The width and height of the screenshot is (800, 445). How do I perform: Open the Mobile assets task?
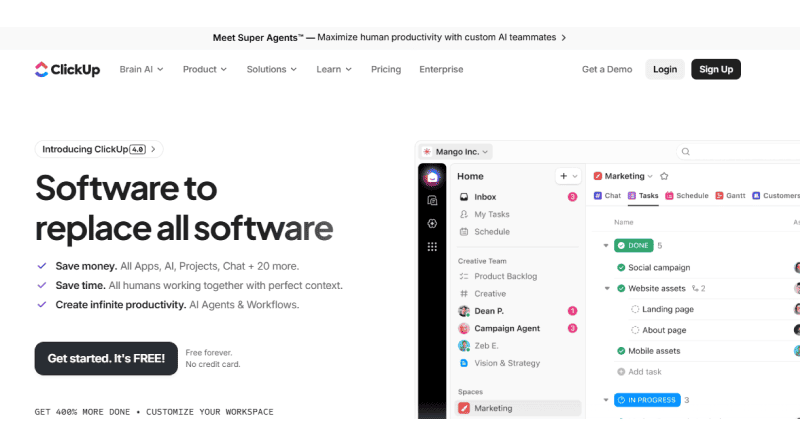coord(654,351)
